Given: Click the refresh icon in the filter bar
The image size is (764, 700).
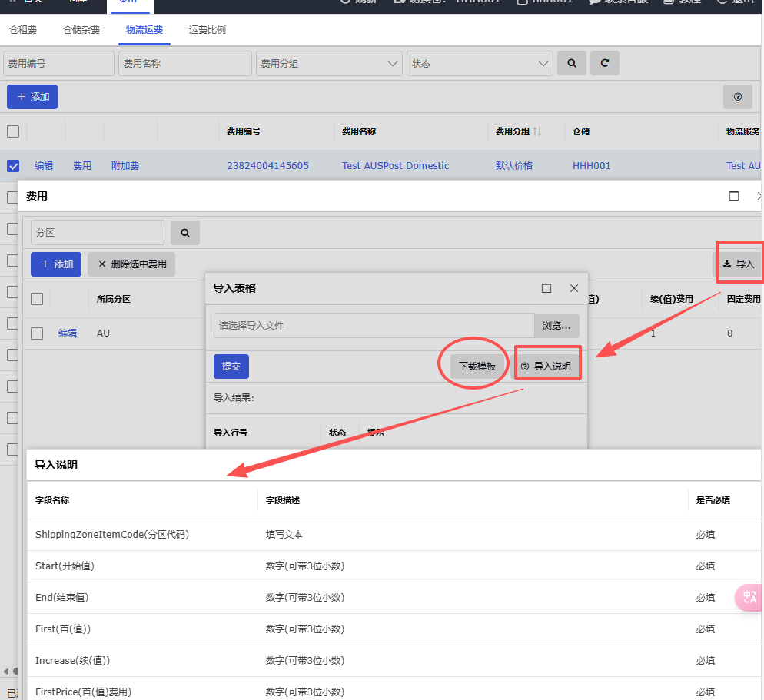Looking at the screenshot, I should (x=605, y=64).
